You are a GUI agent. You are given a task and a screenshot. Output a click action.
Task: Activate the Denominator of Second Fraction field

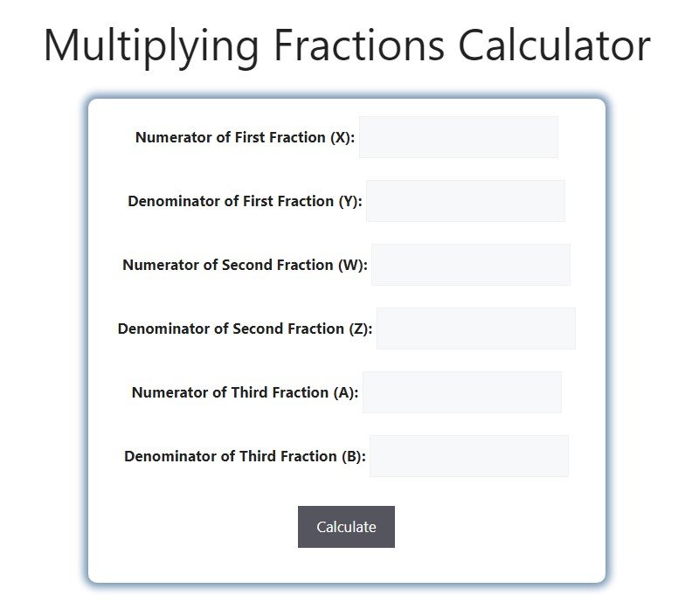(x=475, y=329)
